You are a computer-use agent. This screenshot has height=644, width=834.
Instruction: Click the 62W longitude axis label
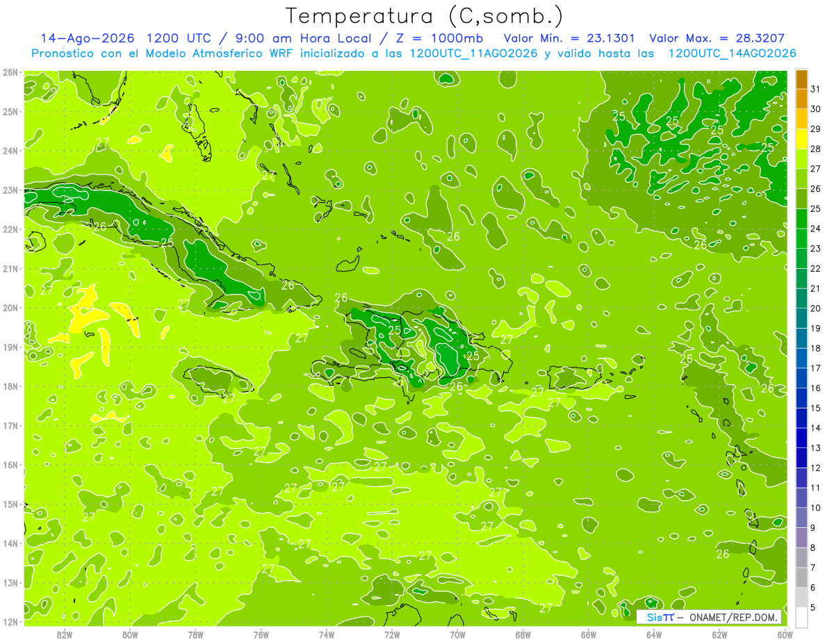coord(719,634)
